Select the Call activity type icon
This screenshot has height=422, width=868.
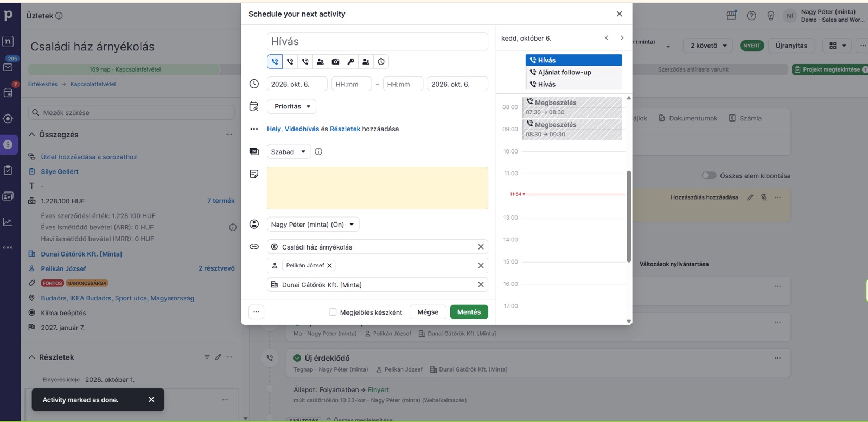[275, 62]
